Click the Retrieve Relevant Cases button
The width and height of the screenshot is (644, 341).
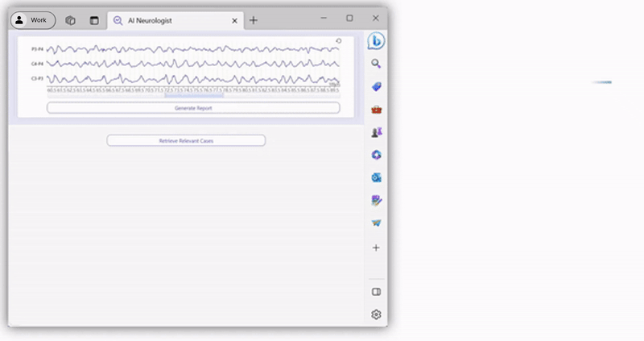(x=186, y=140)
